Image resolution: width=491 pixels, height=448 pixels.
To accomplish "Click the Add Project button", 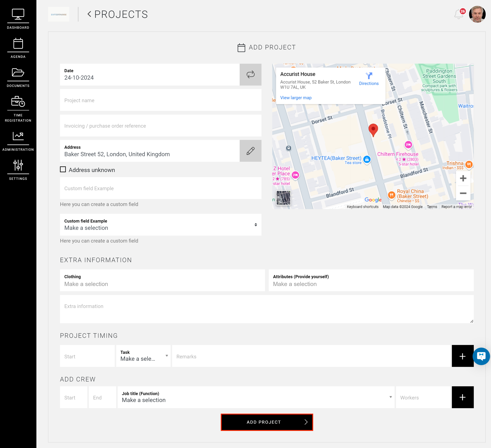I will tap(267, 422).
